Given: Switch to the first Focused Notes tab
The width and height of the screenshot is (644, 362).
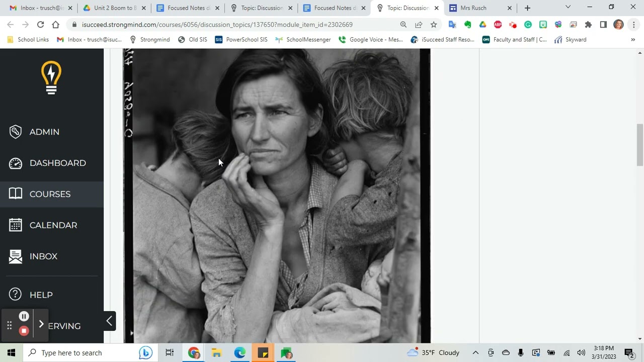Looking at the screenshot, I should 188,8.
